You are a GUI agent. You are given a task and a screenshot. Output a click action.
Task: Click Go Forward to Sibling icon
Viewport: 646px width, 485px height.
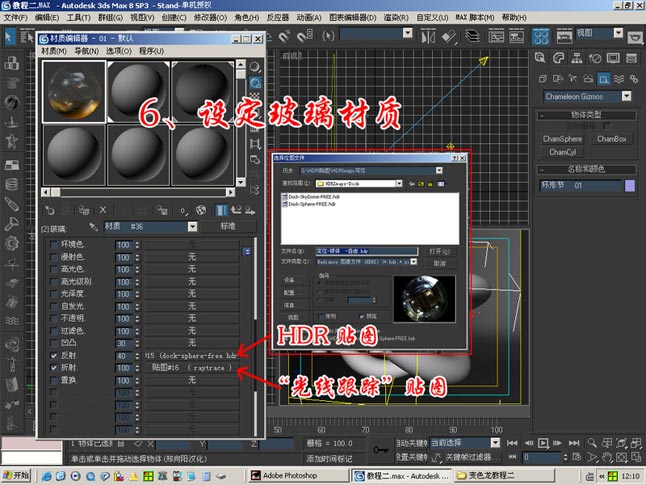coord(250,211)
